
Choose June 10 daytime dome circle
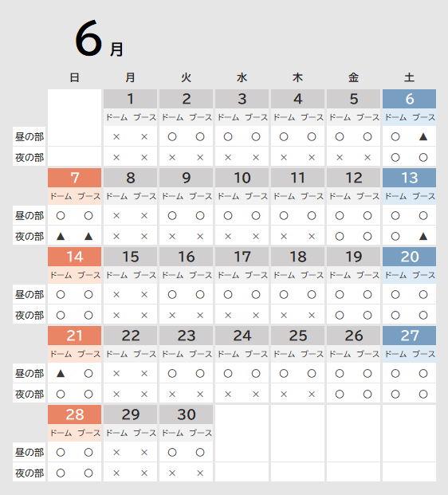click(x=228, y=215)
